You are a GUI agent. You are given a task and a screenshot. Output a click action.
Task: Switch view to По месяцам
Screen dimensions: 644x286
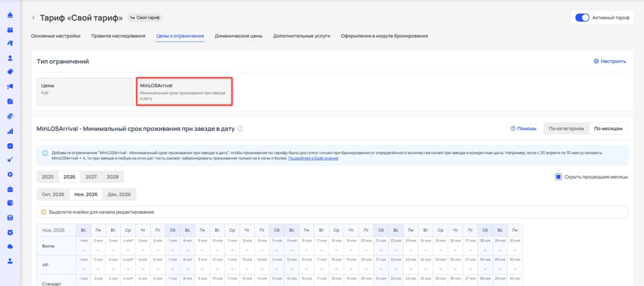608,129
